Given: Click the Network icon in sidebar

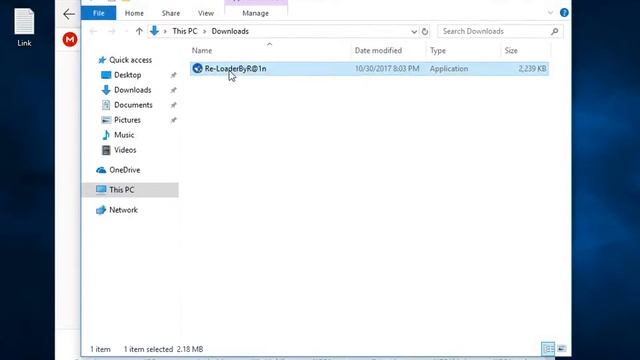Looking at the screenshot, I should click(101, 210).
